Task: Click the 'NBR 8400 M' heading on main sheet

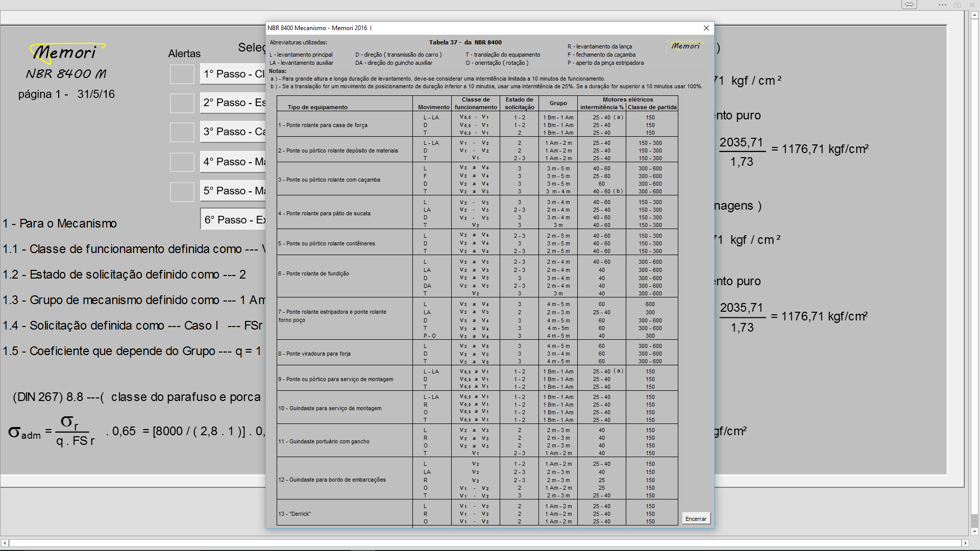Action: 66,73
